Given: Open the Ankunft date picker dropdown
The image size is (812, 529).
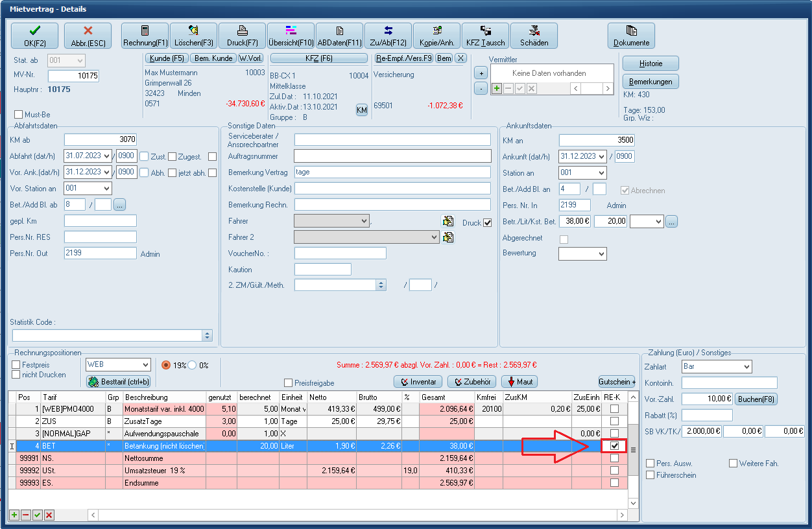Looking at the screenshot, I should point(601,156).
